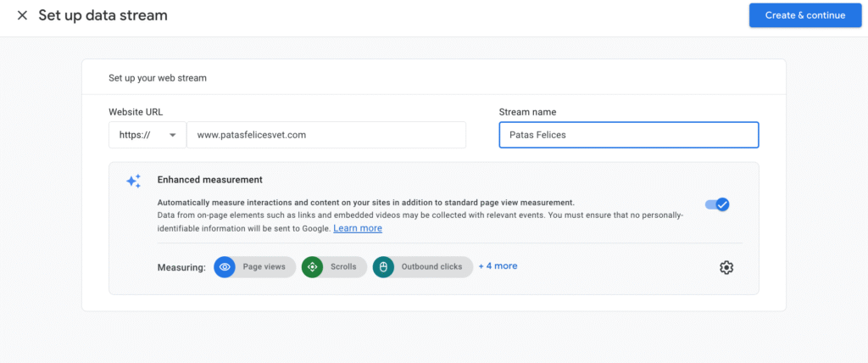This screenshot has height=363, width=868.
Task: Toggle the Enhanced measurement switch off
Action: click(x=717, y=204)
